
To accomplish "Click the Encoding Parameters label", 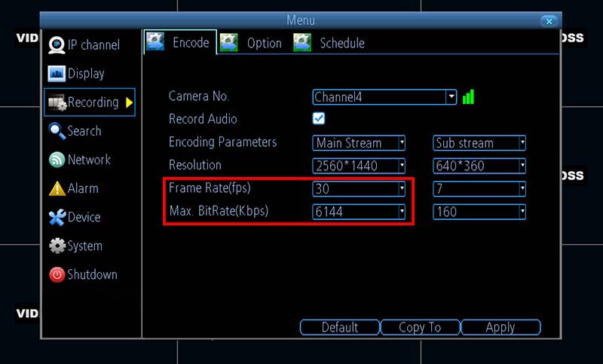I will coord(222,142).
